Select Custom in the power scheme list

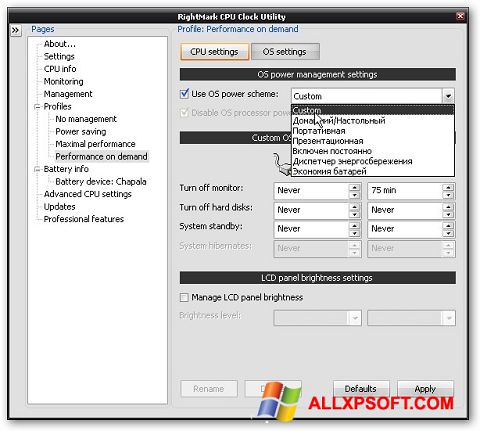[x=373, y=110]
